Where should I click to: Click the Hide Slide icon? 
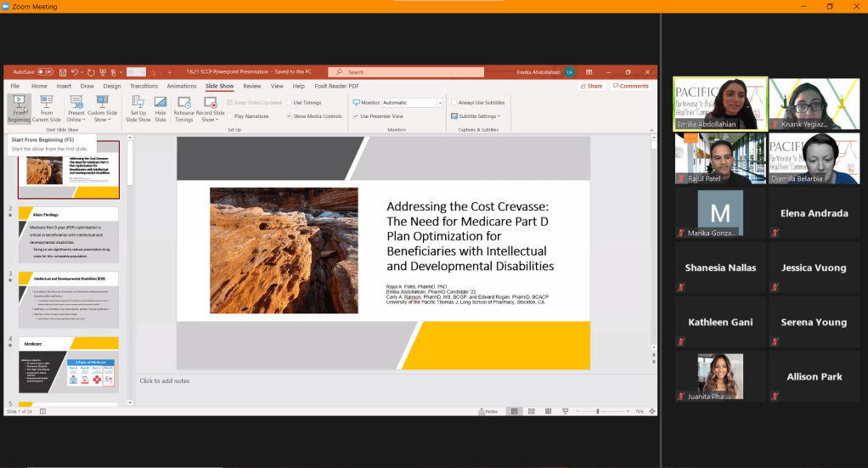161,109
